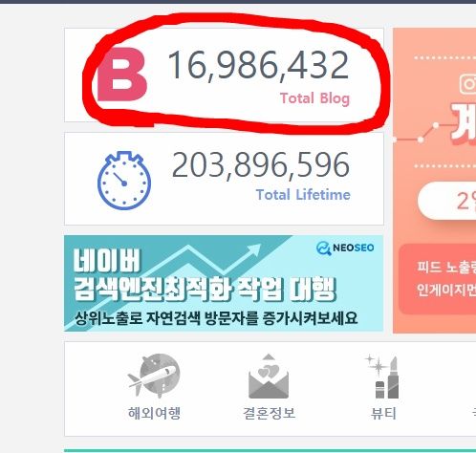Select the 뷰티 category label
The image size is (476, 453).
coord(383,413)
